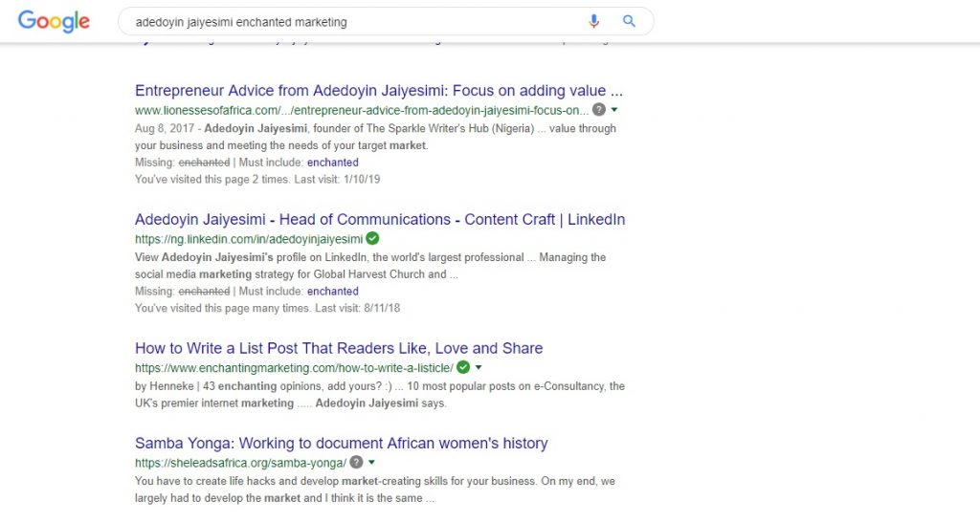Click the Google logo
The height and width of the screenshot is (523, 980).
(x=54, y=21)
